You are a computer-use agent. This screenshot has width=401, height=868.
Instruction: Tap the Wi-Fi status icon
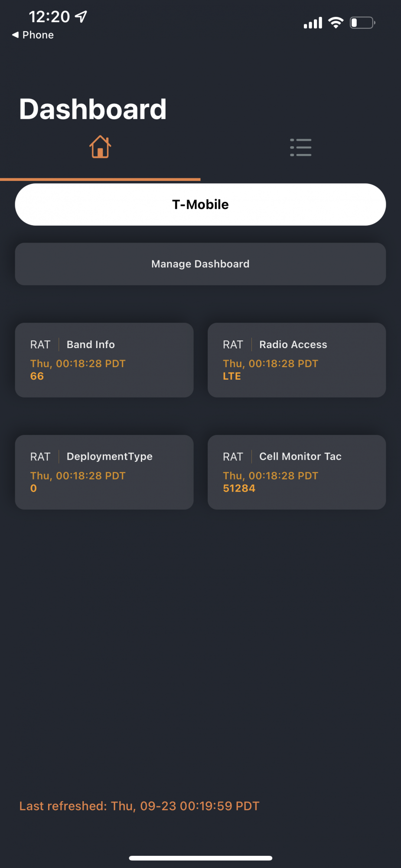click(336, 23)
